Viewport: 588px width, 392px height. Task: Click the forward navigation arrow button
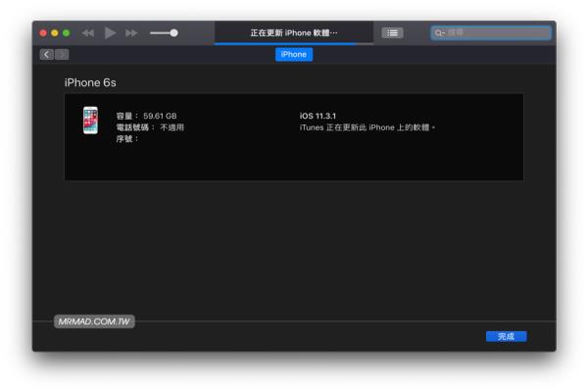click(62, 55)
